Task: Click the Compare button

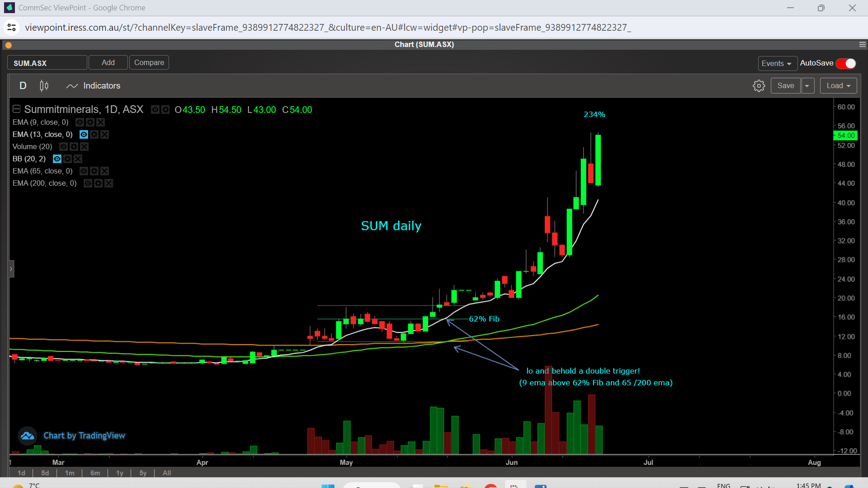Action: (149, 62)
